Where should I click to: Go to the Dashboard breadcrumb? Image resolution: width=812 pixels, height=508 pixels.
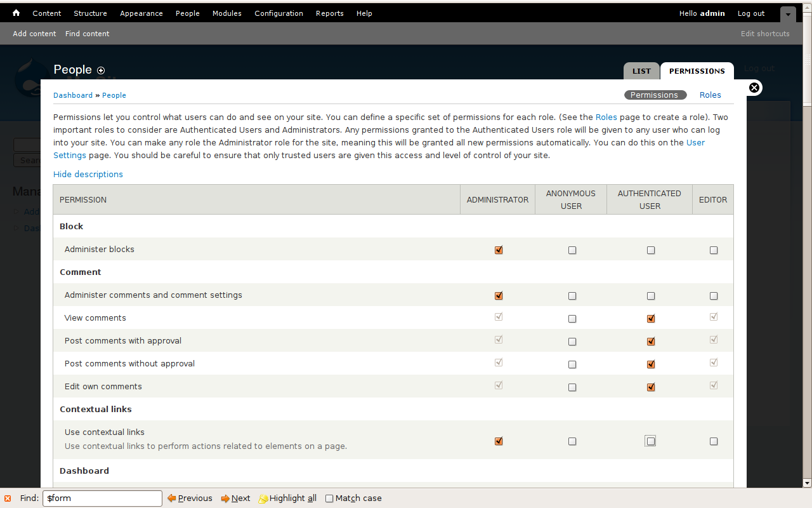tap(73, 95)
